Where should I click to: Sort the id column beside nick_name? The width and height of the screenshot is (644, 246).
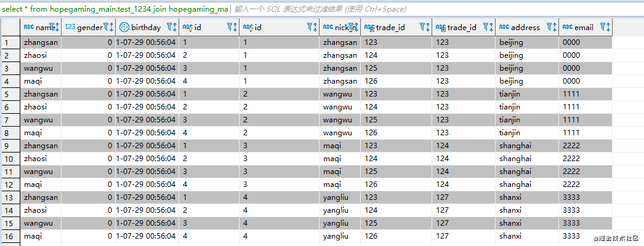click(x=315, y=27)
